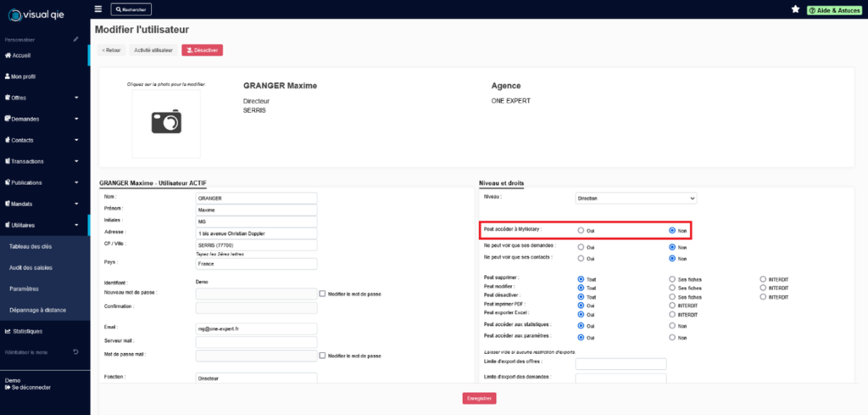This screenshot has width=868, height=415.
Task: Open Statistiques with the chart icon
Action: click(x=8, y=331)
